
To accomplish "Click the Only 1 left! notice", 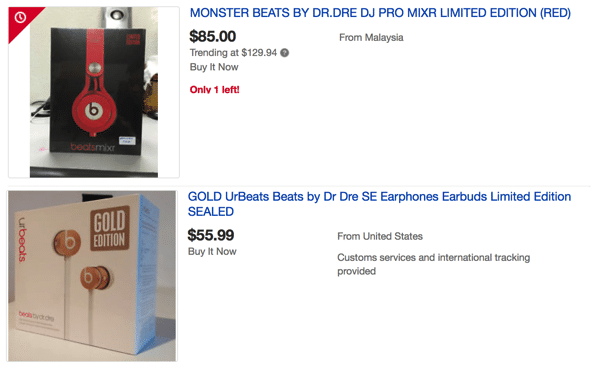I will 214,89.
